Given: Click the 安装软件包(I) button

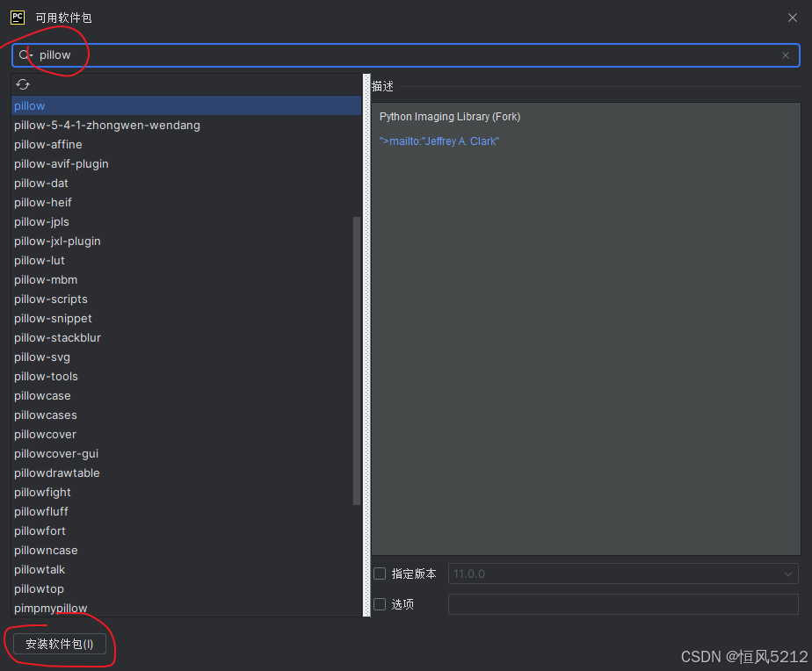Looking at the screenshot, I should click(x=59, y=644).
